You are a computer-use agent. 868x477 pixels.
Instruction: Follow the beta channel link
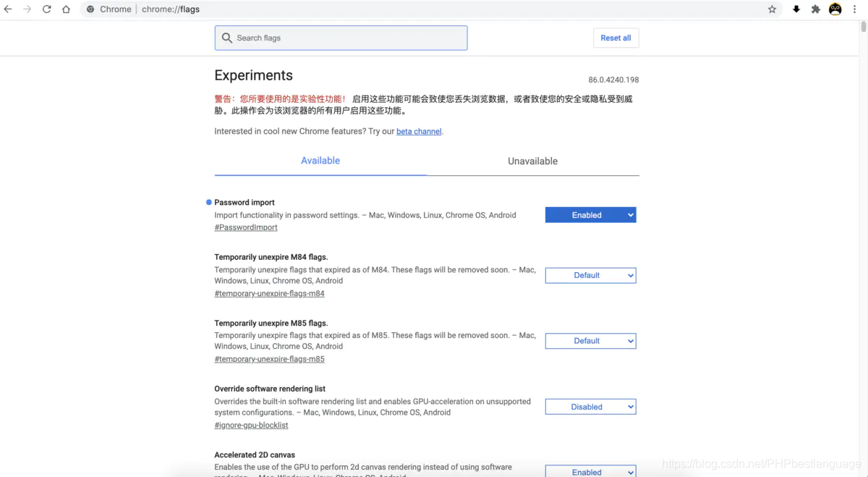[419, 132]
